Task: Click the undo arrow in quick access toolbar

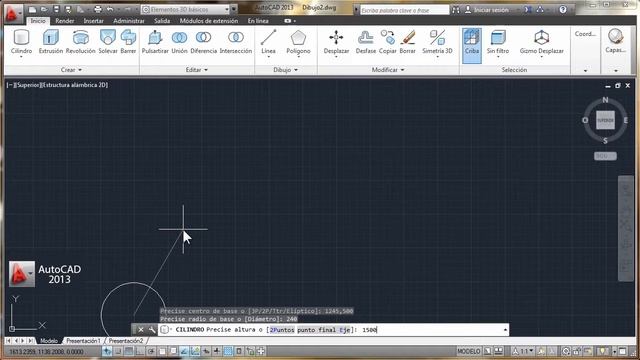Action: coord(109,9)
